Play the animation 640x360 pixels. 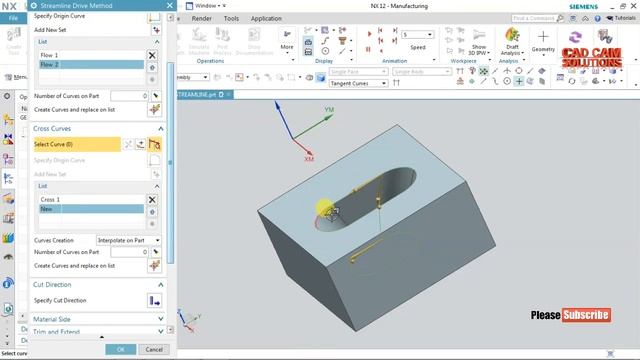coord(369,34)
